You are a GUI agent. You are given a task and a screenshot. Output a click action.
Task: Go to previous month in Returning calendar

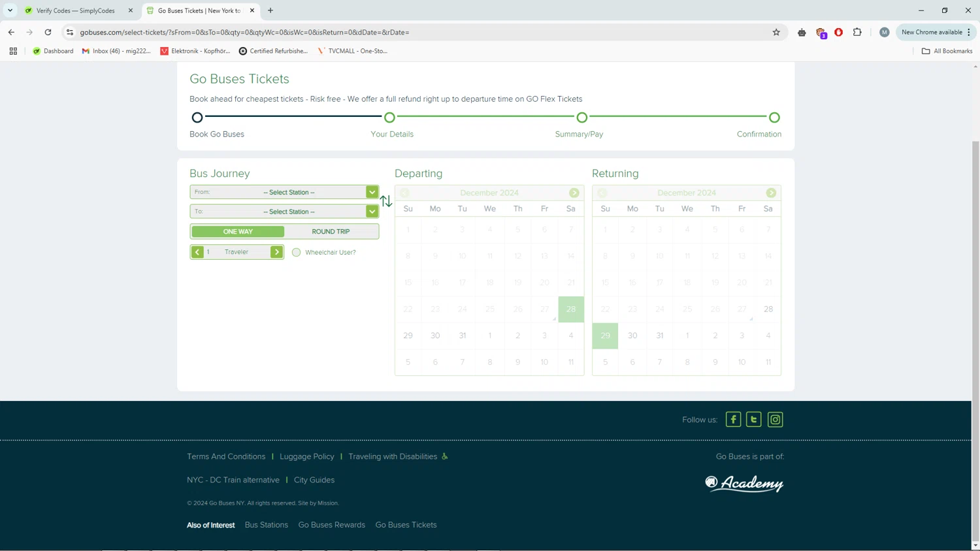pos(602,193)
